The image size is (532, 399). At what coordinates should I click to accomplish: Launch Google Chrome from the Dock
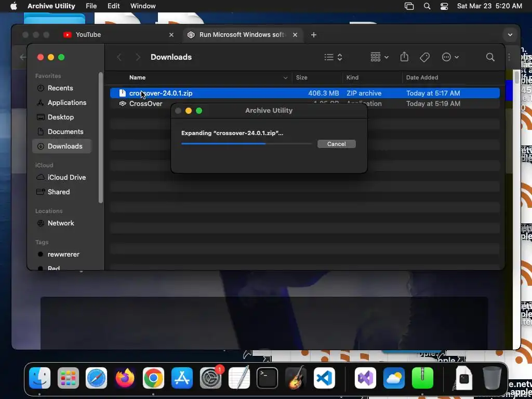[x=153, y=378]
